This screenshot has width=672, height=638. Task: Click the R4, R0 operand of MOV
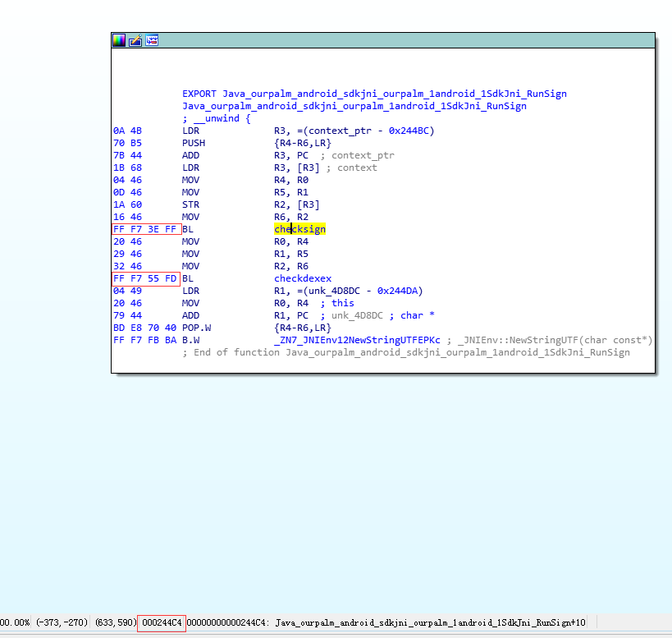click(291, 180)
